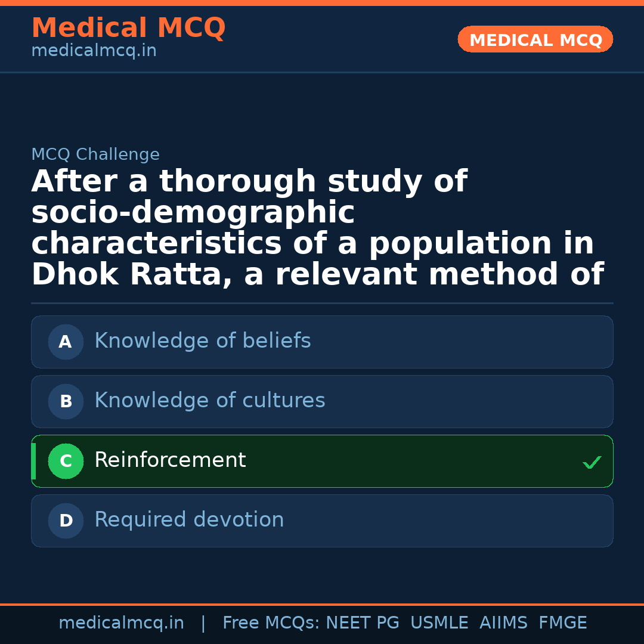The height and width of the screenshot is (644, 644).
Task: Click the green letter C circle
Action: pos(66,462)
